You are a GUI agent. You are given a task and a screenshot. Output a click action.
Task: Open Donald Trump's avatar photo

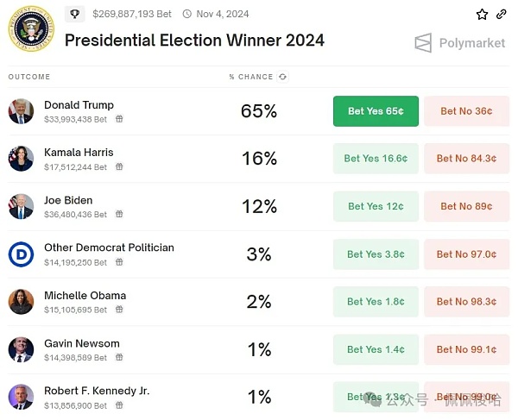tap(21, 111)
